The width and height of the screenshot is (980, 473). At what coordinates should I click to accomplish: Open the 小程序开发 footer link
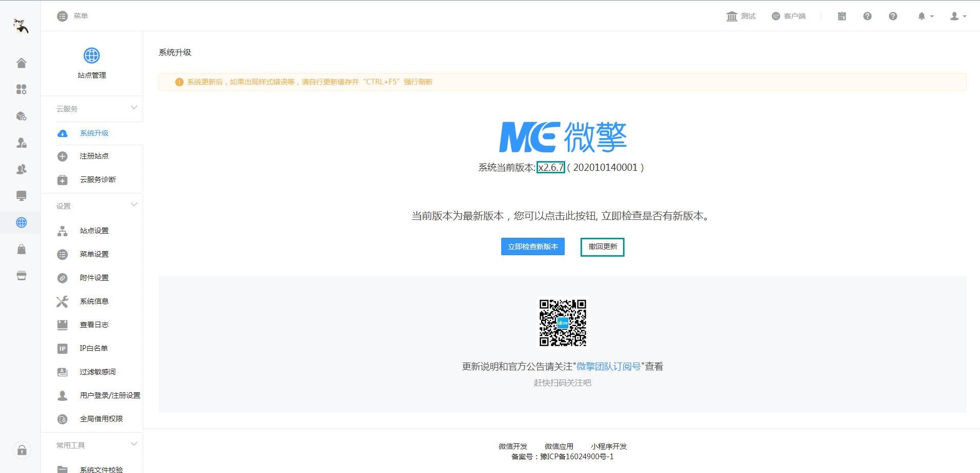609,446
